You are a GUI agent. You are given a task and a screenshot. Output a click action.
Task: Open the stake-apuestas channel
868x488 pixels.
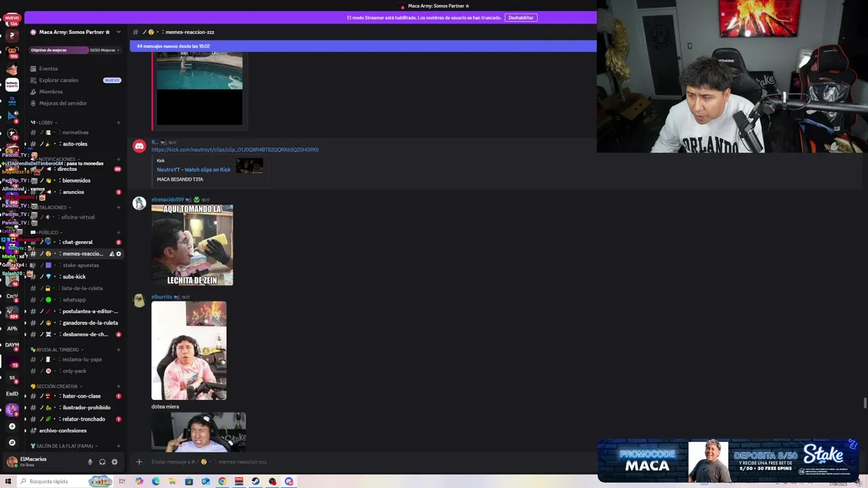75,265
